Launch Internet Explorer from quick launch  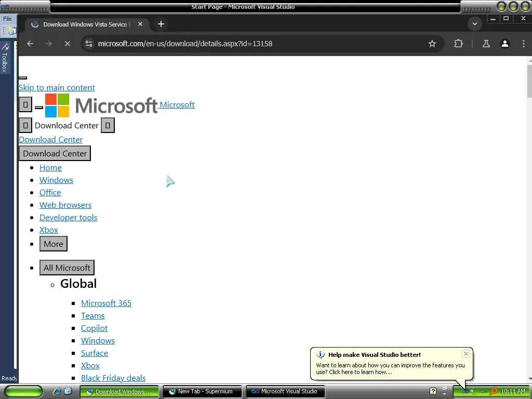point(57,392)
